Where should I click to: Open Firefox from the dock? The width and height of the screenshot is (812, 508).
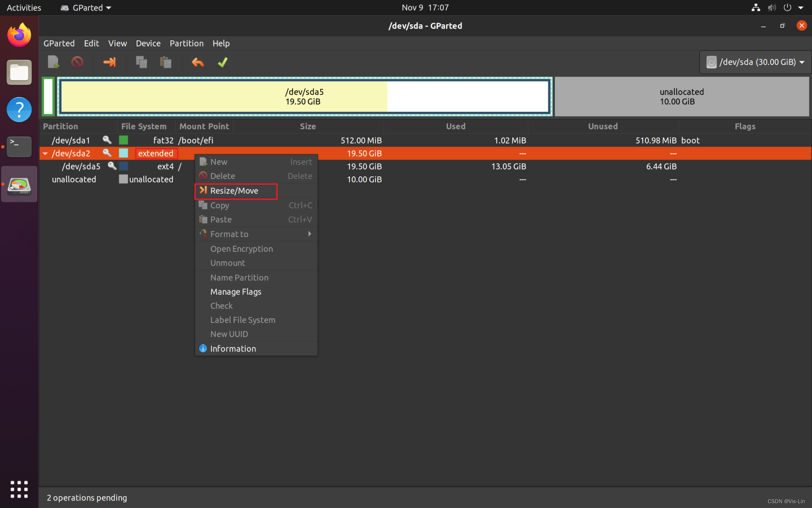pos(19,36)
